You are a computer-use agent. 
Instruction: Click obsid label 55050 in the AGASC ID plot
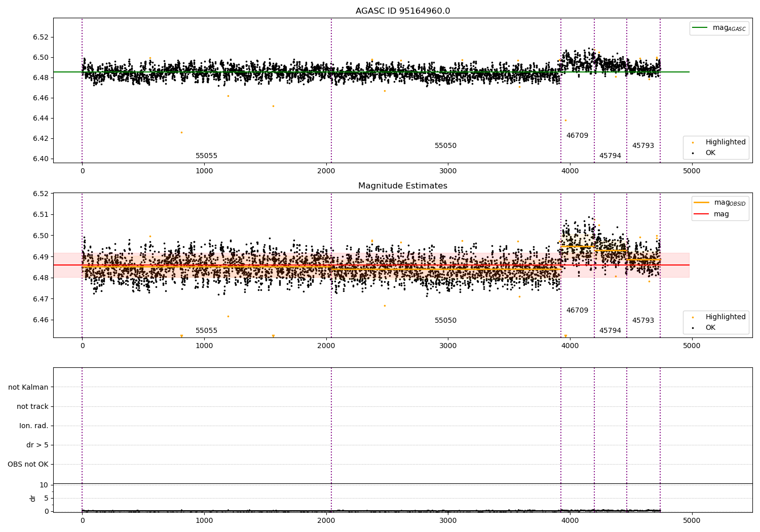point(445,146)
